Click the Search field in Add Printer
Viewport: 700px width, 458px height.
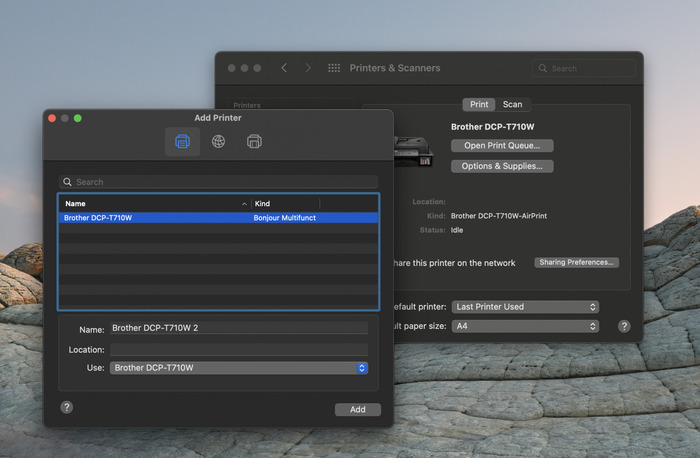(218, 182)
